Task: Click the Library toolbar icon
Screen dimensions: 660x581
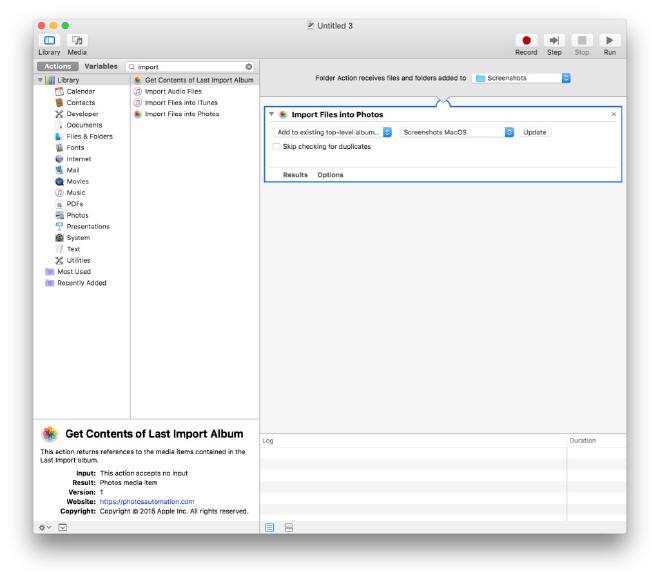Action: (x=49, y=40)
